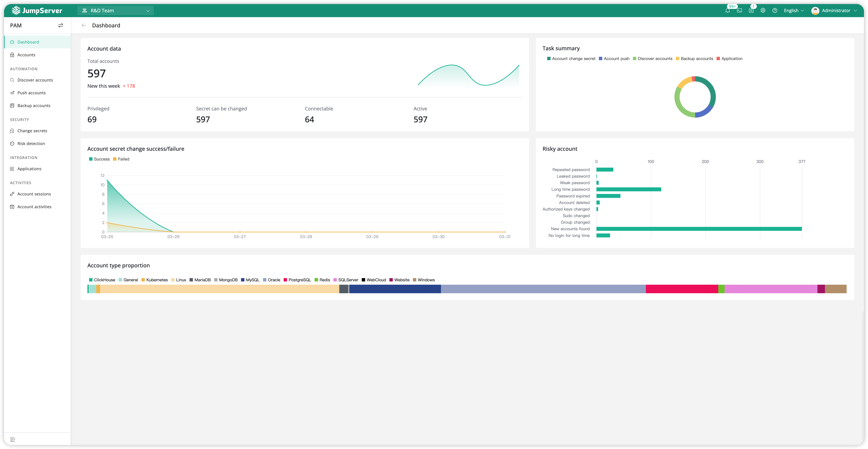Open Account sessions page
The image size is (868, 449).
click(x=34, y=194)
